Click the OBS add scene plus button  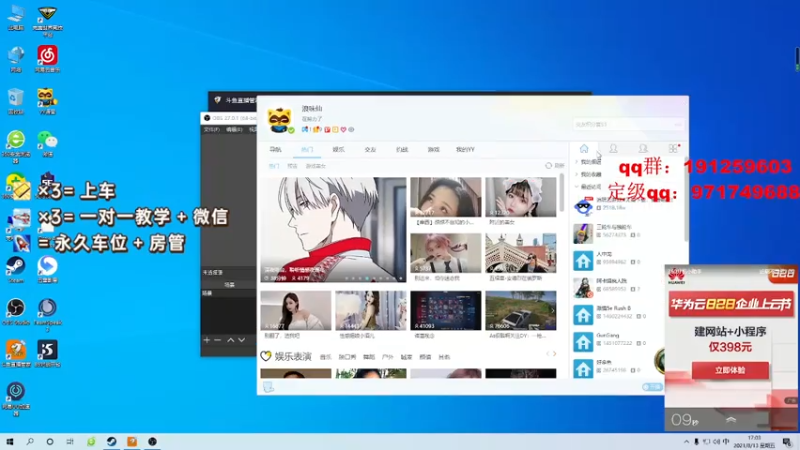click(207, 340)
